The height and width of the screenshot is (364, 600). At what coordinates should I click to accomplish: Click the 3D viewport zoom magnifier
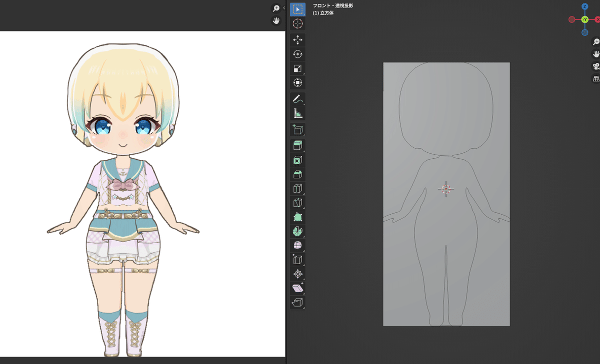pos(596,42)
